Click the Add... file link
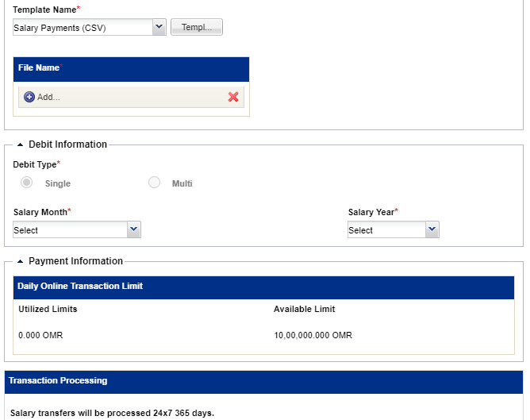 (48, 97)
